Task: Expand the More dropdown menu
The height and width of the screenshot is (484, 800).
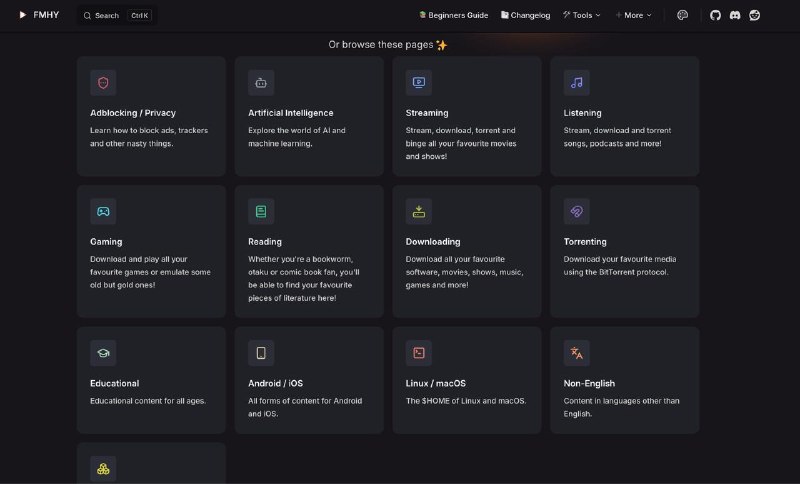Action: click(634, 15)
